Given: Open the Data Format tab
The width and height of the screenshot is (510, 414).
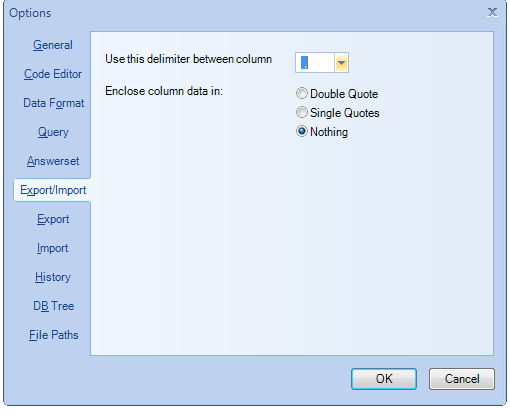Looking at the screenshot, I should pyautogui.click(x=53, y=103).
